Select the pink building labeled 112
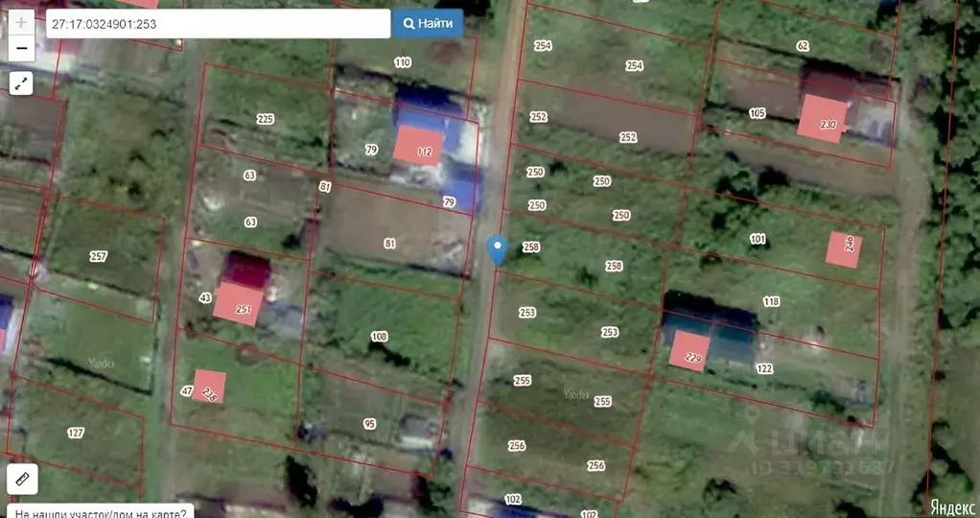Screen dimensions: 980x518 [418, 146]
